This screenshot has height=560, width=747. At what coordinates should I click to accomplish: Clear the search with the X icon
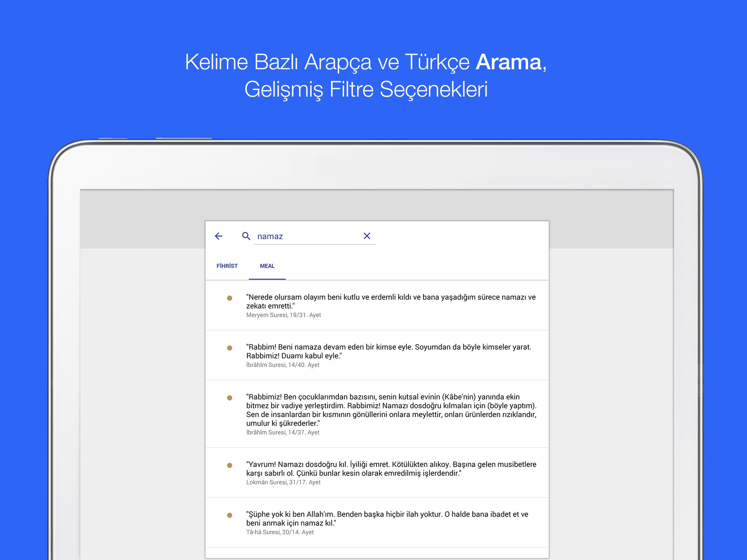(x=367, y=236)
